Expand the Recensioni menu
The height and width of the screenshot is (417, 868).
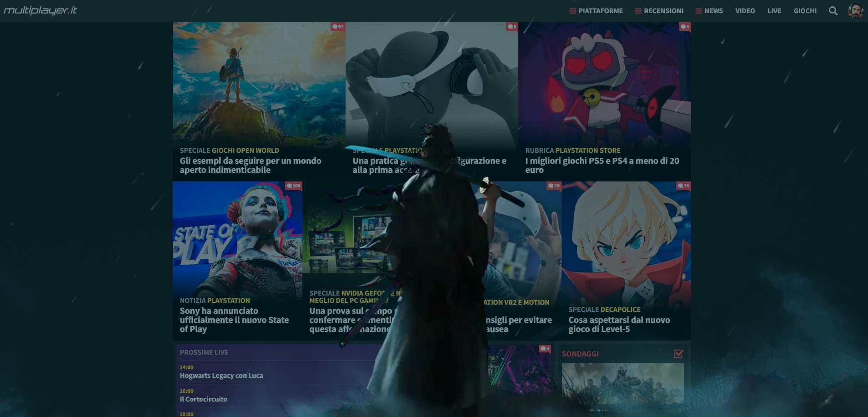[659, 11]
